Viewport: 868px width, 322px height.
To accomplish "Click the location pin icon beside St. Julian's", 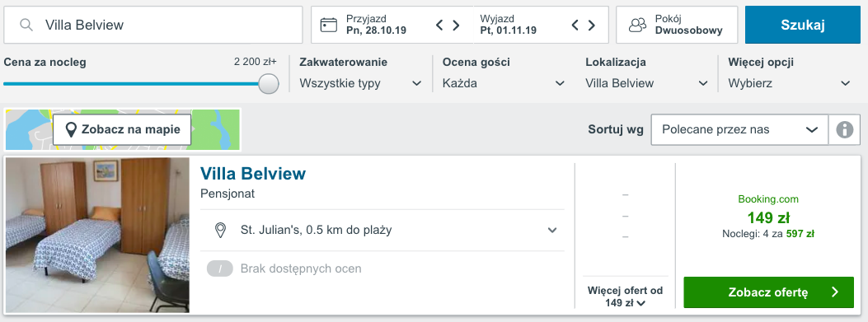I will pyautogui.click(x=221, y=230).
